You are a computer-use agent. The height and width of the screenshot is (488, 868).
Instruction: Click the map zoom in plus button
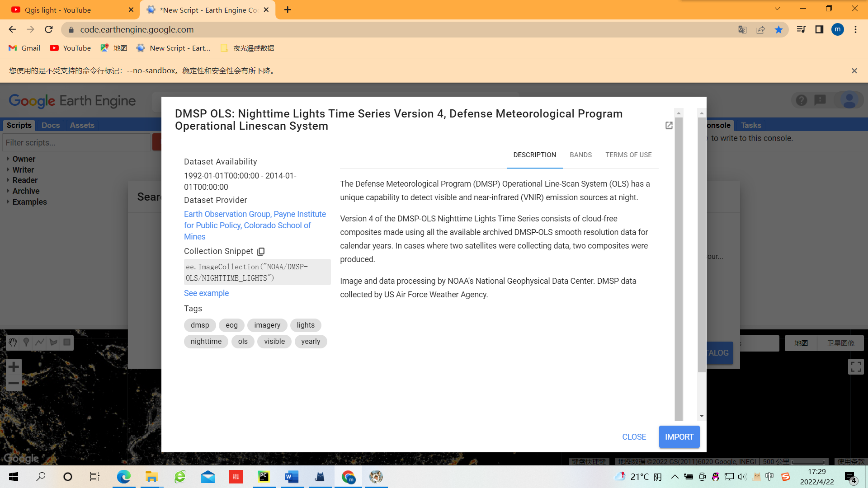(x=14, y=366)
